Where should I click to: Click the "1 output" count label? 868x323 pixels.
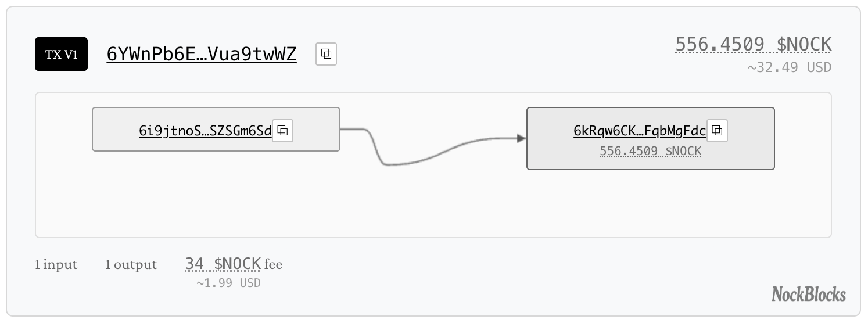click(131, 265)
